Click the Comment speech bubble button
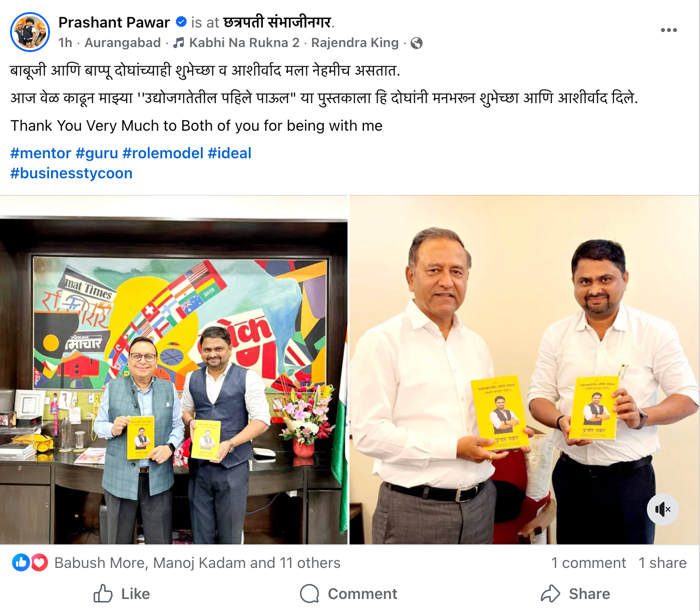Image resolution: width=700 pixels, height=611 pixels. (348, 593)
